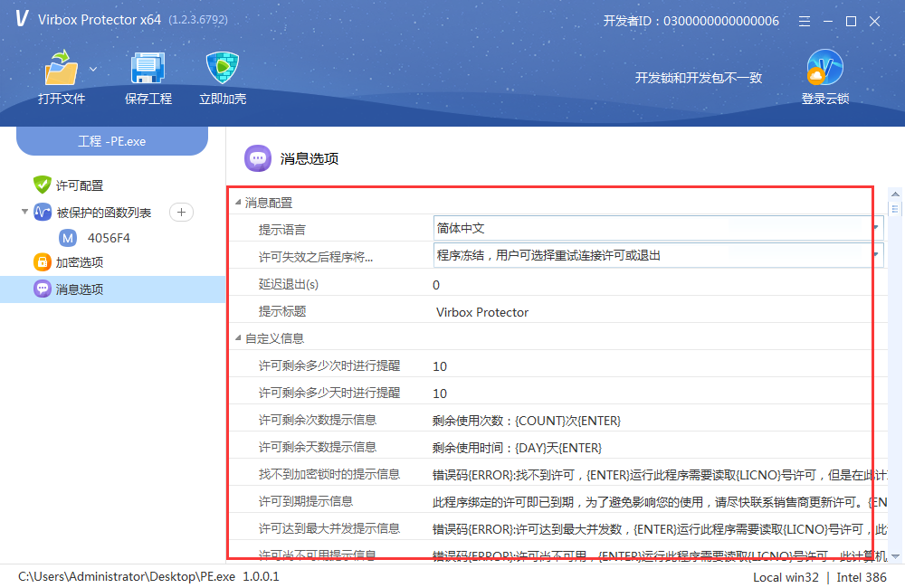Collapse the 自定义信息 section
Viewport: 905px width, 588px height.
click(238, 337)
